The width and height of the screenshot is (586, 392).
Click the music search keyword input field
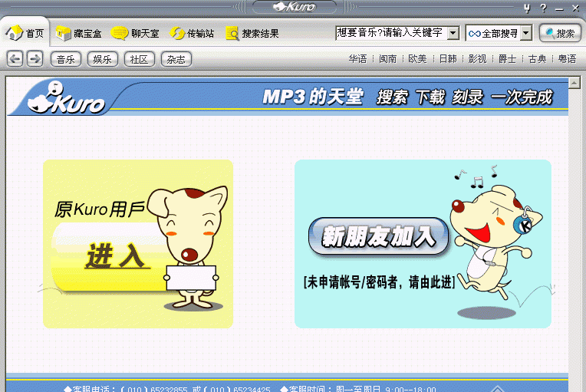(390, 33)
